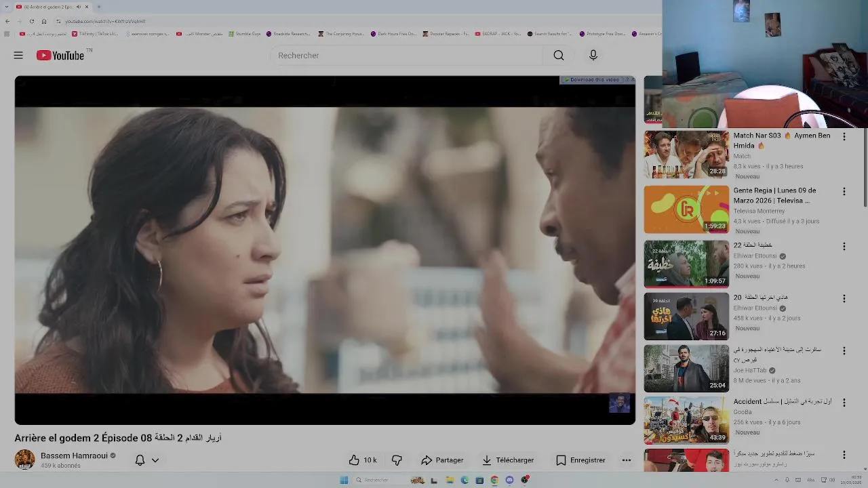Click the channel watermark in the player corner
This screenshot has height=488, width=868.
click(x=619, y=403)
